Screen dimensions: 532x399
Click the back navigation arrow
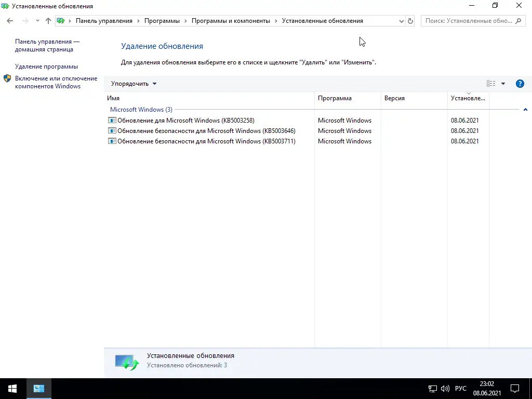(x=9, y=20)
